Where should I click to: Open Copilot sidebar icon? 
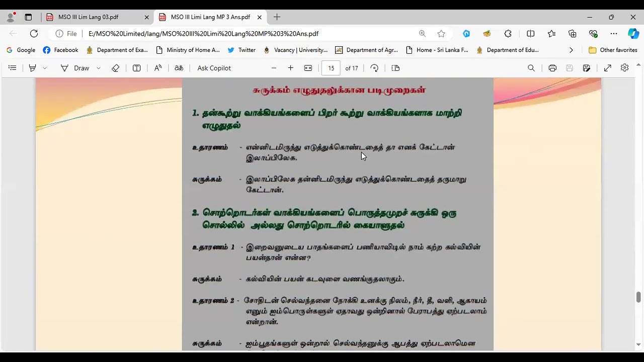(x=633, y=34)
